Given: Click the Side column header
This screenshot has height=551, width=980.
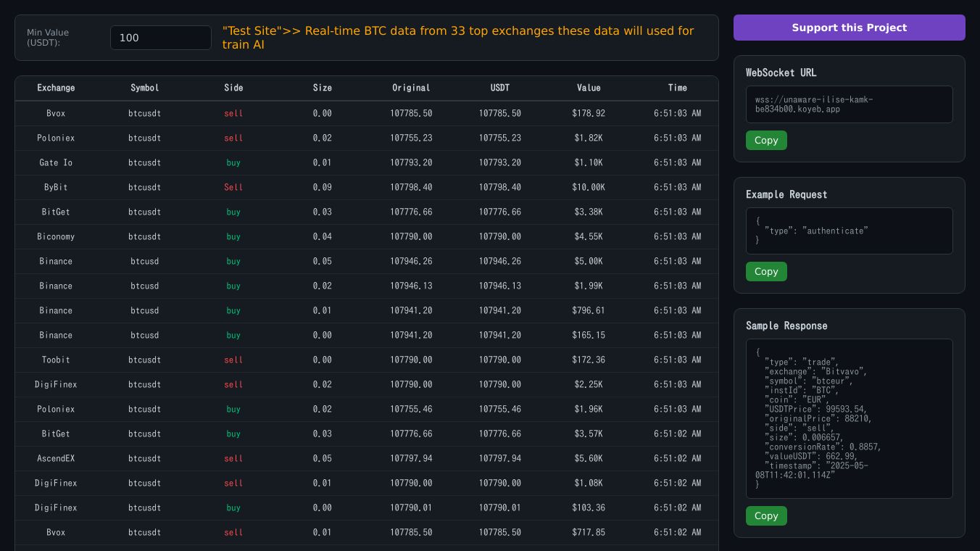Looking at the screenshot, I should (233, 88).
